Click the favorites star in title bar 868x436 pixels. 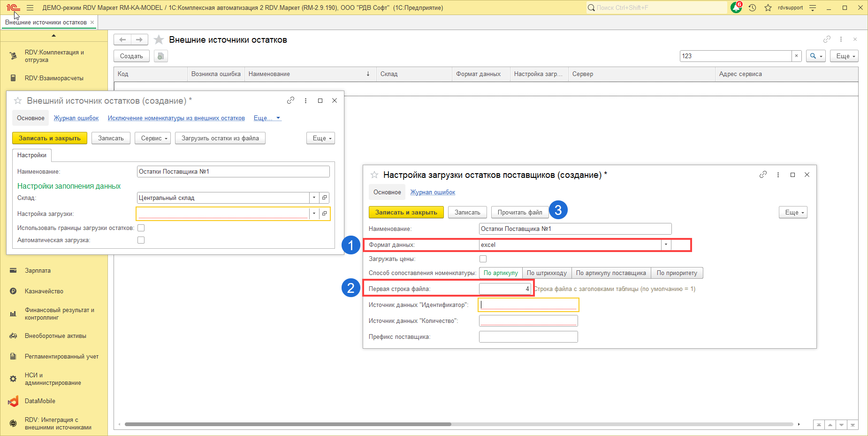pos(768,8)
